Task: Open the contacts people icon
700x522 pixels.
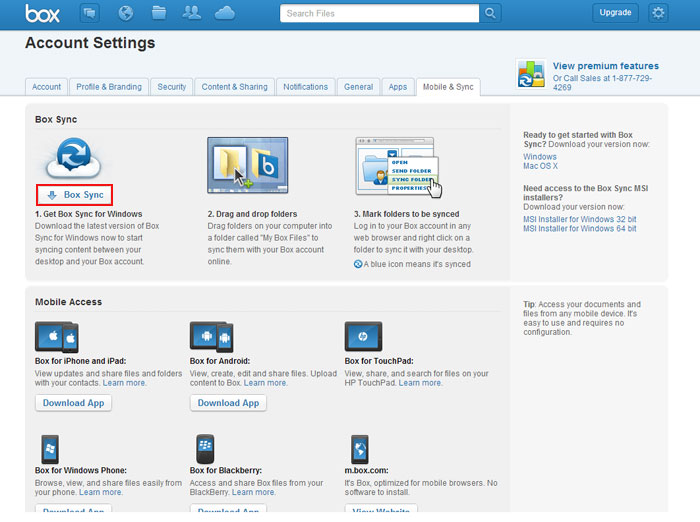Action: point(192,13)
